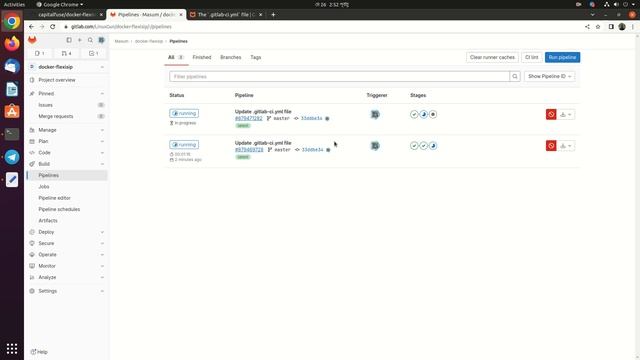Image resolution: width=640 pixels, height=360 pixels.
Task: Open Pipeline schedules in the sidebar
Action: (x=67, y=209)
